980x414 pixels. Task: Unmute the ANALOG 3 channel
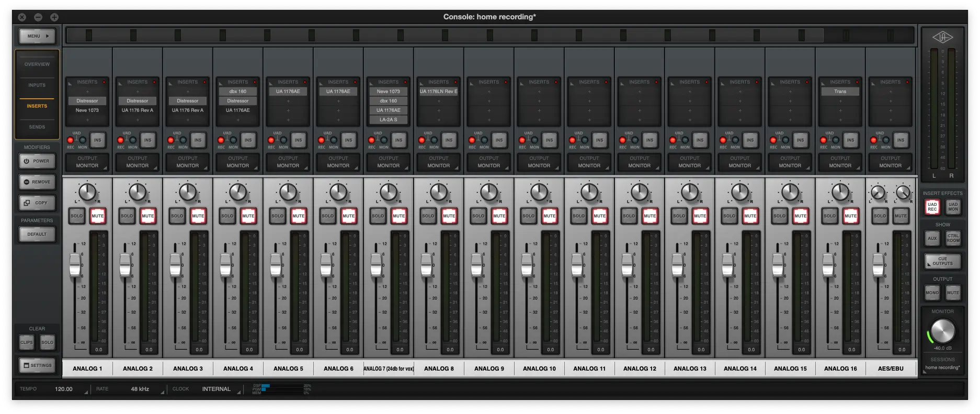click(198, 216)
